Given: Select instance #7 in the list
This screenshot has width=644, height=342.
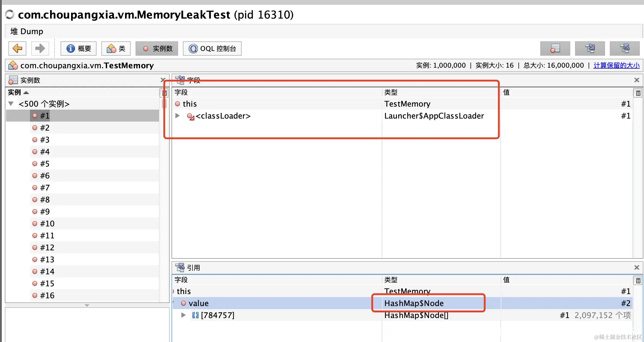Looking at the screenshot, I should coord(45,187).
